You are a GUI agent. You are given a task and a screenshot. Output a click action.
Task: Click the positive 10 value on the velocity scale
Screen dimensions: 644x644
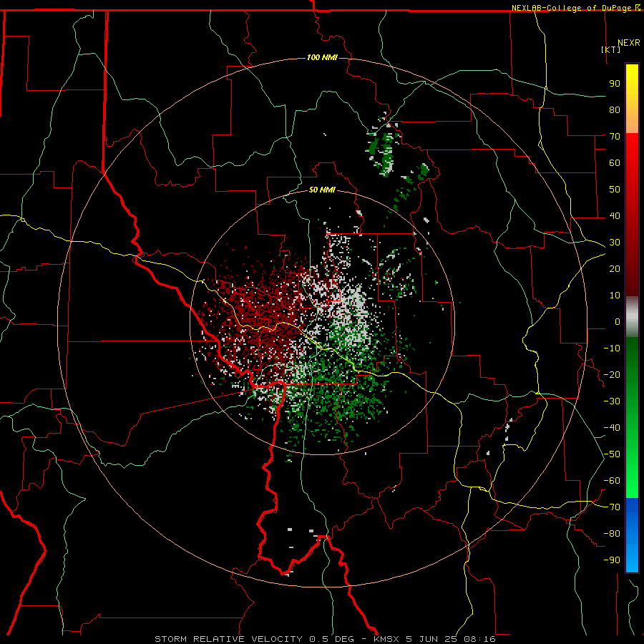point(615,296)
